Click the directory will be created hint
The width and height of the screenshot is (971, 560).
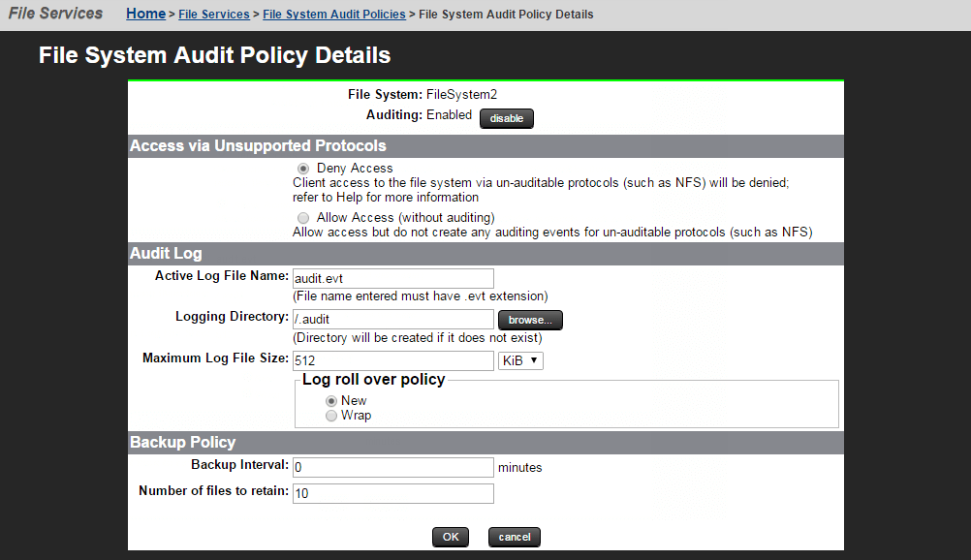tap(418, 337)
